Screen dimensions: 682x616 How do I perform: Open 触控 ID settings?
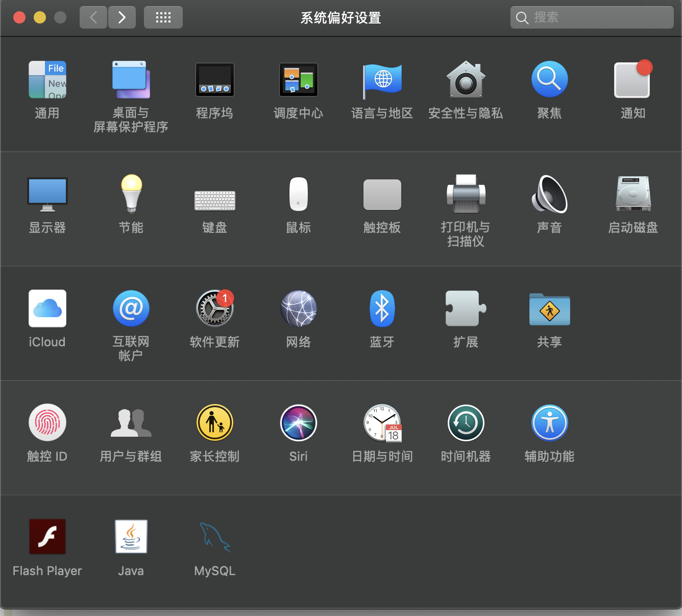pos(47,423)
